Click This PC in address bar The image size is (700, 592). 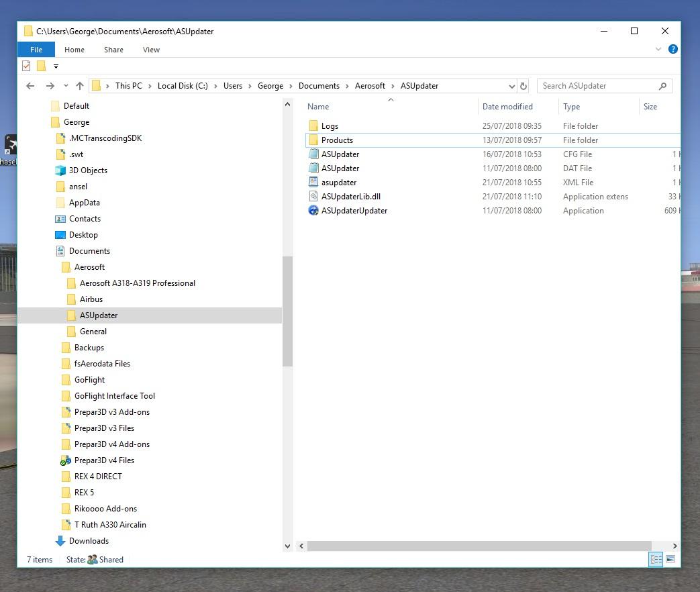coord(129,86)
